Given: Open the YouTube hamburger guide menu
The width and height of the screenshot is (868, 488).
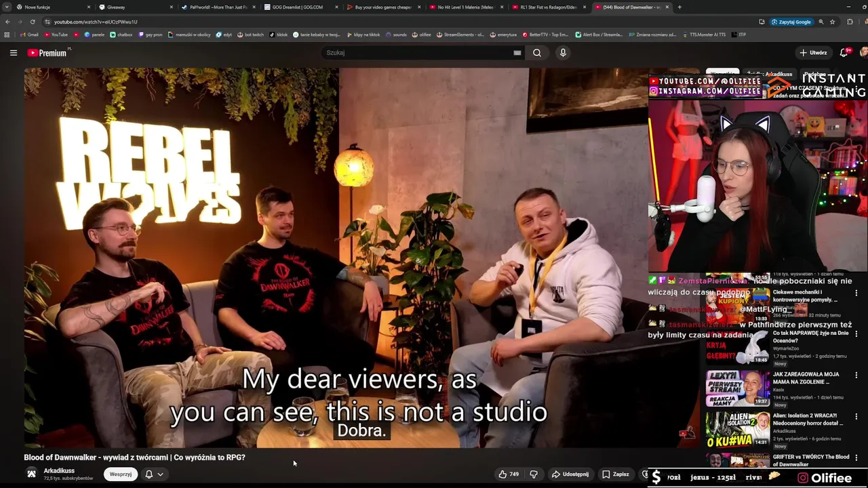Looking at the screenshot, I should pyautogui.click(x=13, y=53).
